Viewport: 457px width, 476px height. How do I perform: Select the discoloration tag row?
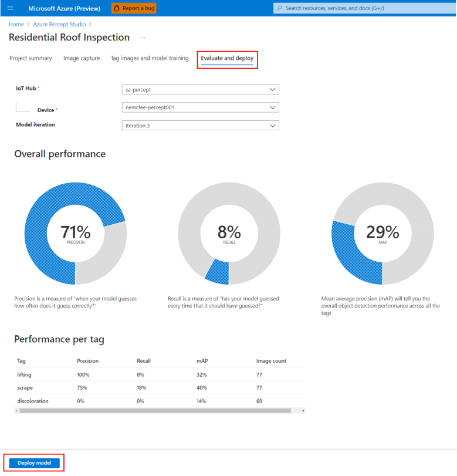coord(160,401)
